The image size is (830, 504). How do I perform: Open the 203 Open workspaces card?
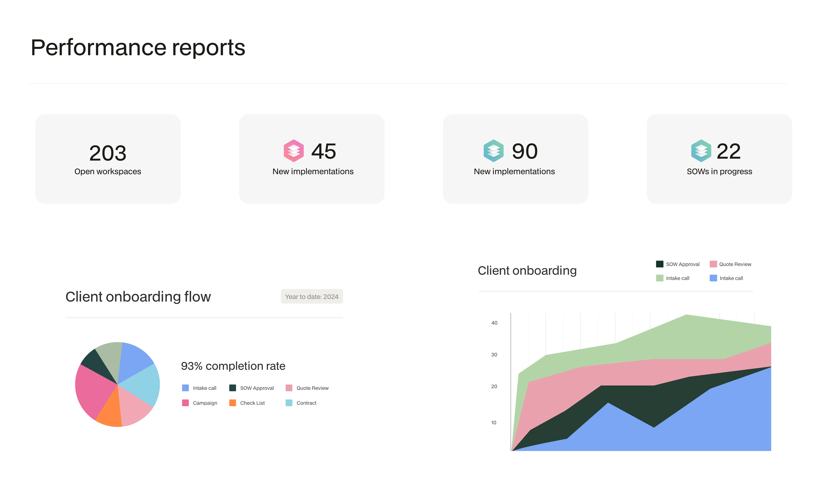[x=107, y=159]
